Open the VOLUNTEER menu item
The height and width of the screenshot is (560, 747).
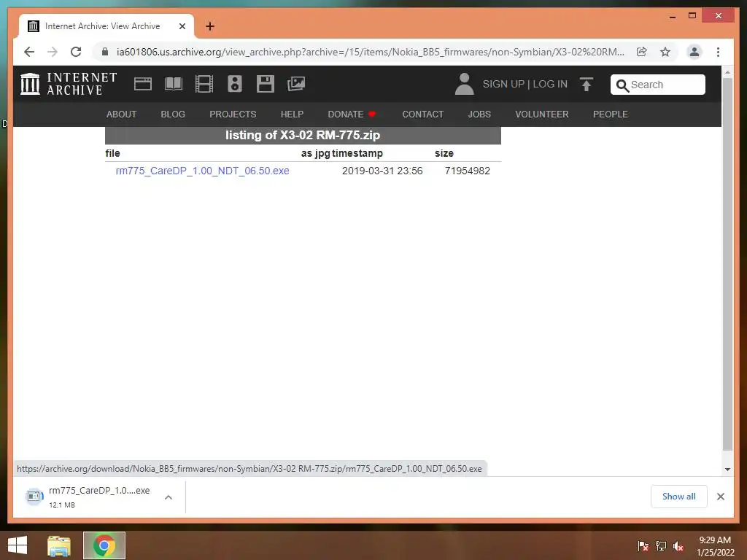click(542, 114)
